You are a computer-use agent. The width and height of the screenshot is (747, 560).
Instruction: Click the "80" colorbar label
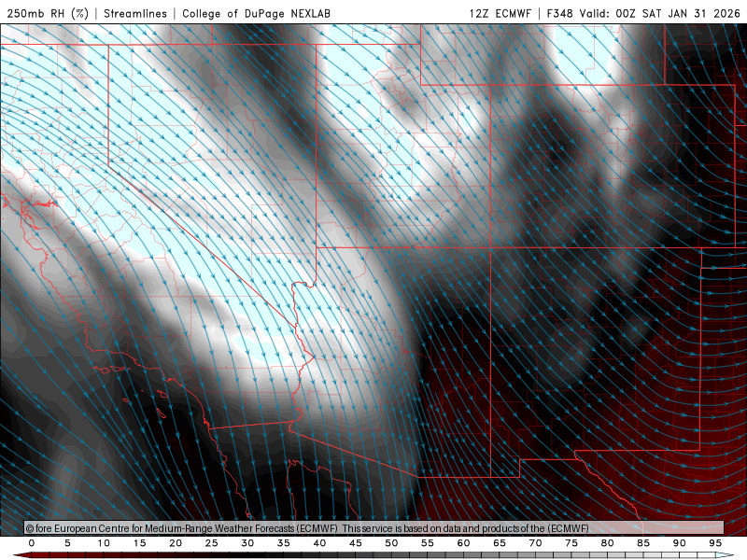coord(607,543)
